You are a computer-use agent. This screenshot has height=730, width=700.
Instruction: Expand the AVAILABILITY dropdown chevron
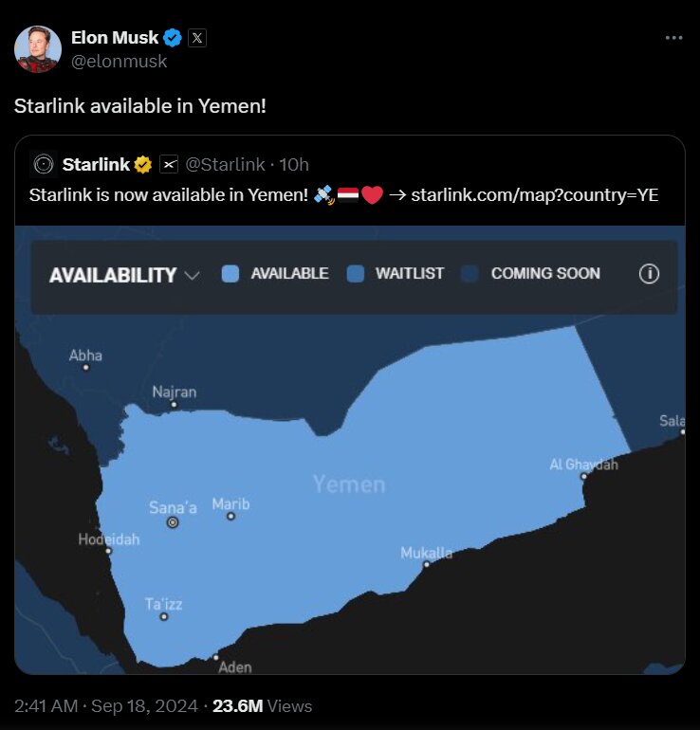point(193,276)
